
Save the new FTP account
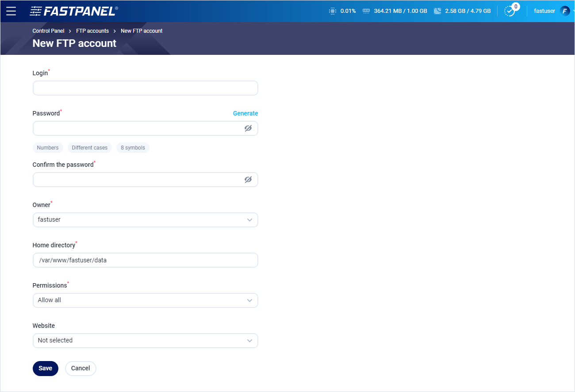[x=46, y=369]
